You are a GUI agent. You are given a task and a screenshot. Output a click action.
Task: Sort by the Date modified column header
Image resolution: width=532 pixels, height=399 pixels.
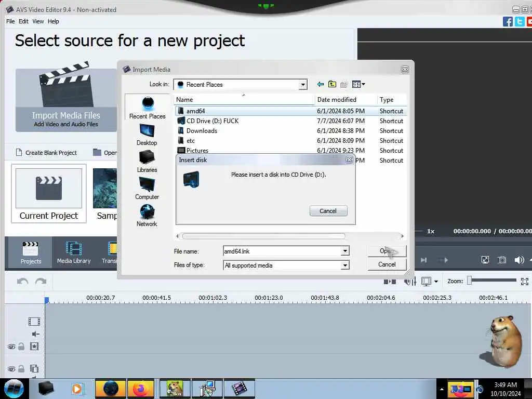coord(345,99)
